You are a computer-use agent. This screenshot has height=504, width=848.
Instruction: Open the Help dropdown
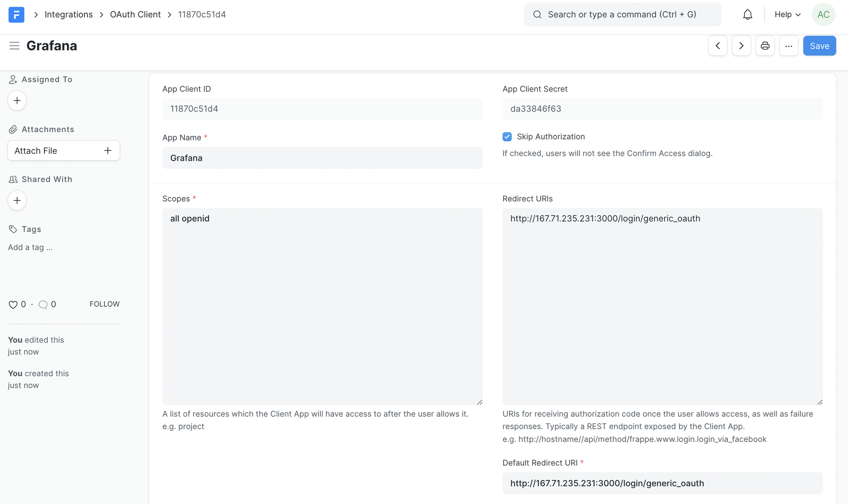[x=786, y=14]
